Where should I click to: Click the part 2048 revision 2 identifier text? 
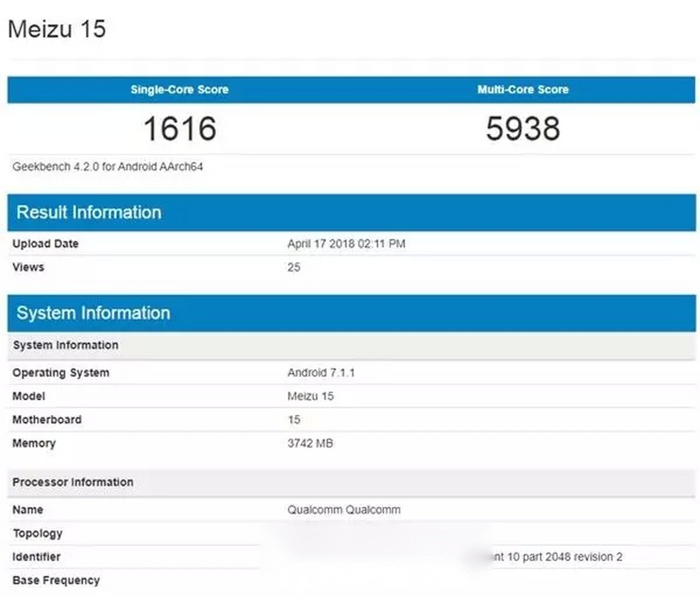click(572, 556)
